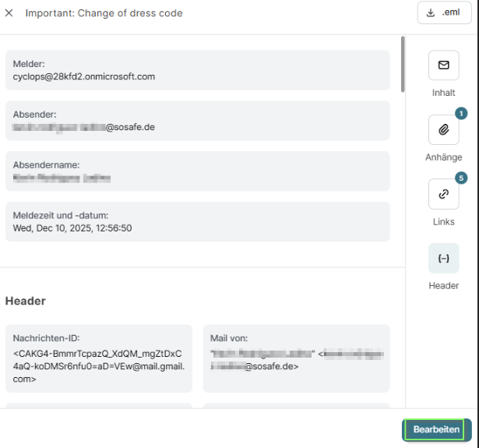Open the Anhänge paperclip icon
The width and height of the screenshot is (479, 448).
[x=443, y=130]
